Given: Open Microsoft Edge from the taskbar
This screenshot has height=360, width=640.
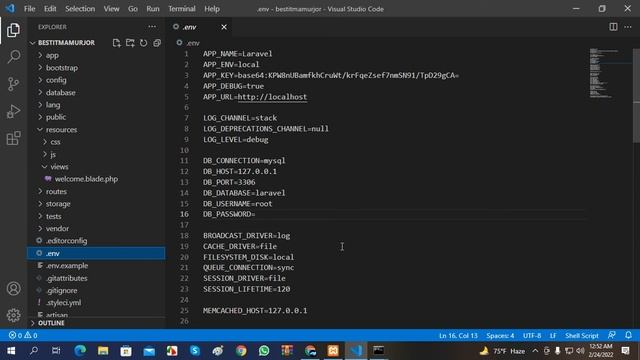Looking at the screenshot, I should point(80,351).
